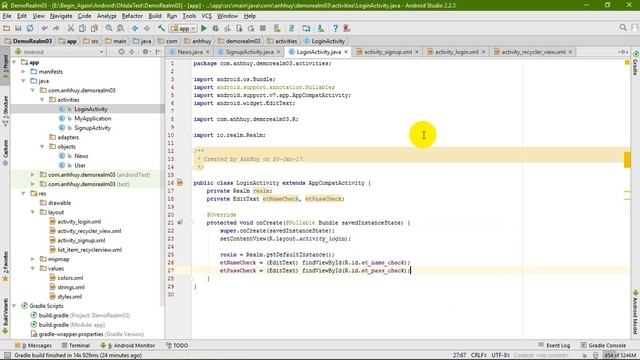Open Project panel settings gear
This screenshot has height=360, width=640.
click(146, 52)
